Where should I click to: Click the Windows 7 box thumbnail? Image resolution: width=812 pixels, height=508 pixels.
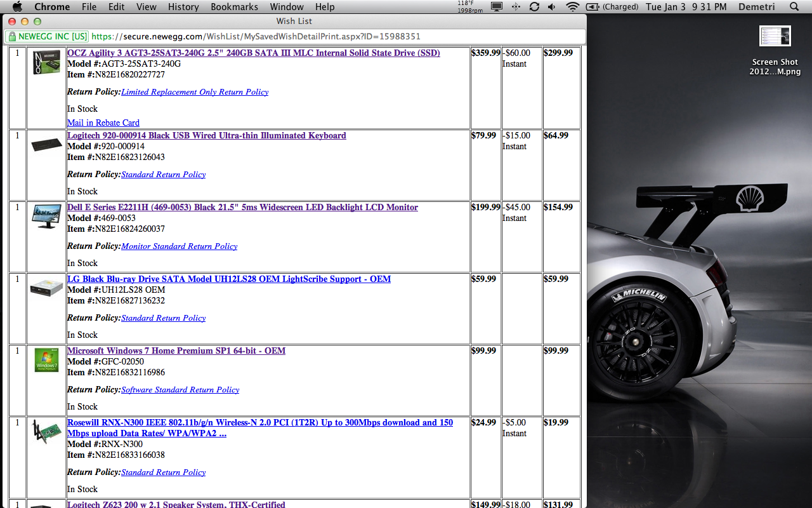point(46,360)
